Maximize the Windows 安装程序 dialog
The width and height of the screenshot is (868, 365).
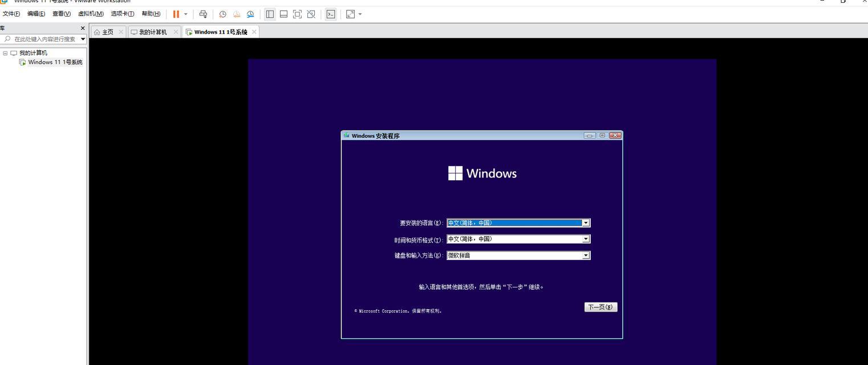(x=602, y=136)
